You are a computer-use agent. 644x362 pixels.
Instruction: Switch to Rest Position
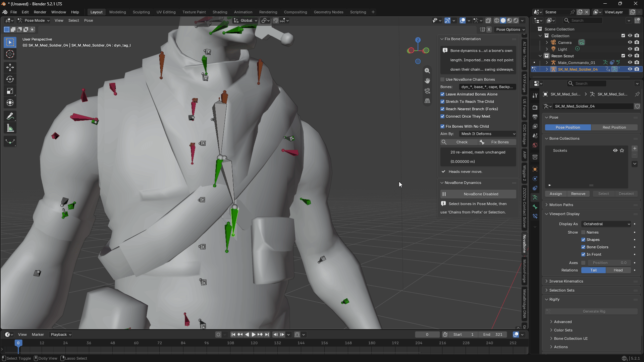point(614,127)
